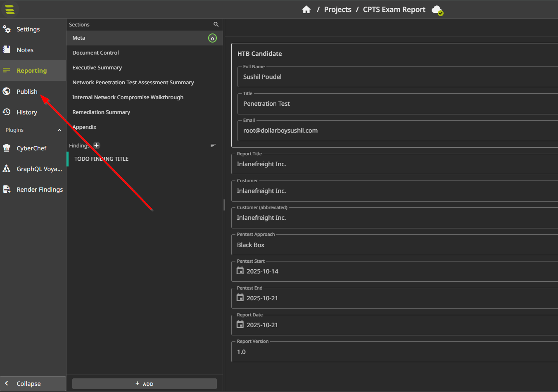Open the TODO FINDING TITLE finding
This screenshot has height=392, width=558.
tap(102, 159)
